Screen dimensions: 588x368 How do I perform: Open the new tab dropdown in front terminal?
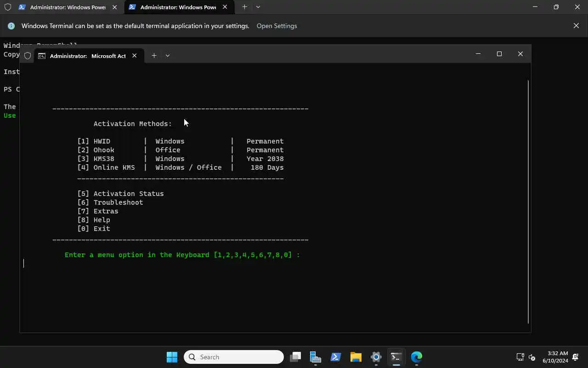167,56
